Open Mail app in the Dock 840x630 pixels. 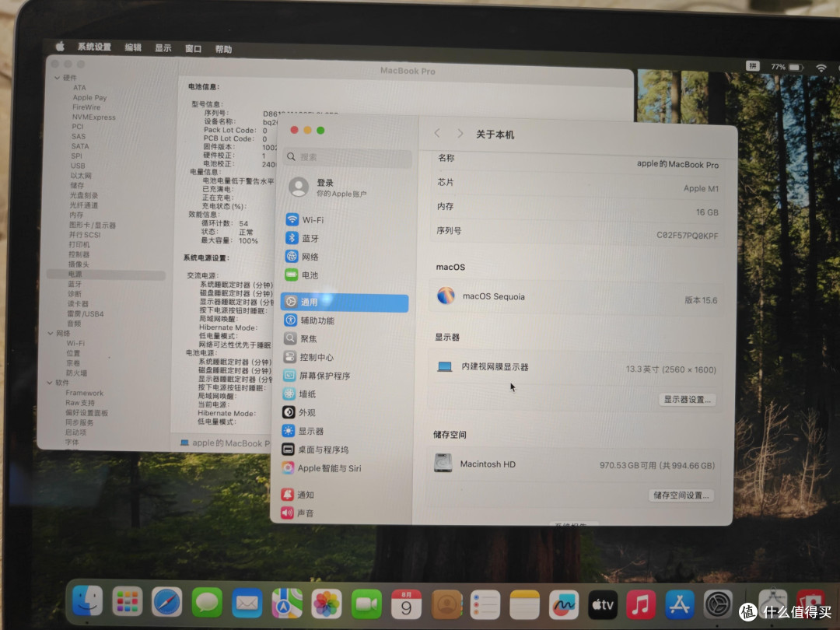(247, 604)
